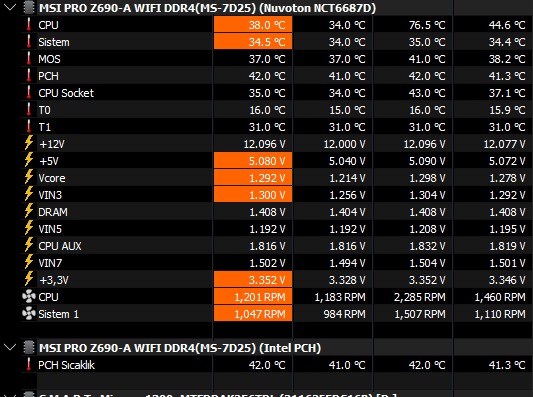This screenshot has width=533, height=397.
Task: Click the CPU average value 44.6 °C
Action: (x=507, y=25)
